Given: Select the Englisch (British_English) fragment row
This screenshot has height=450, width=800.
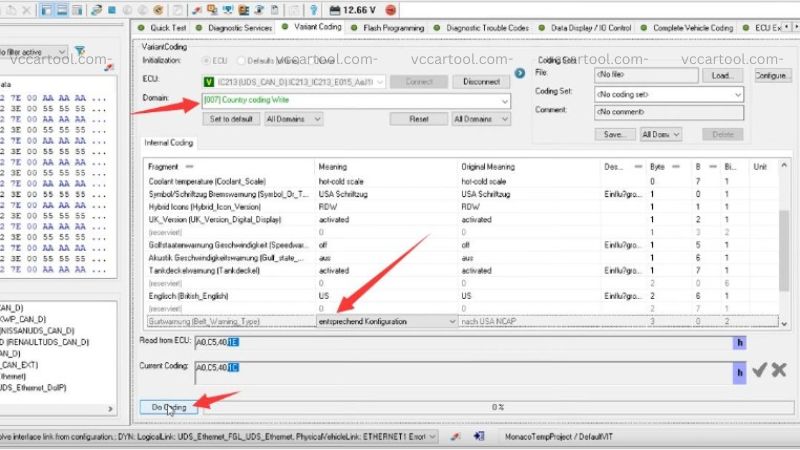Looking at the screenshot, I should click(x=461, y=296).
